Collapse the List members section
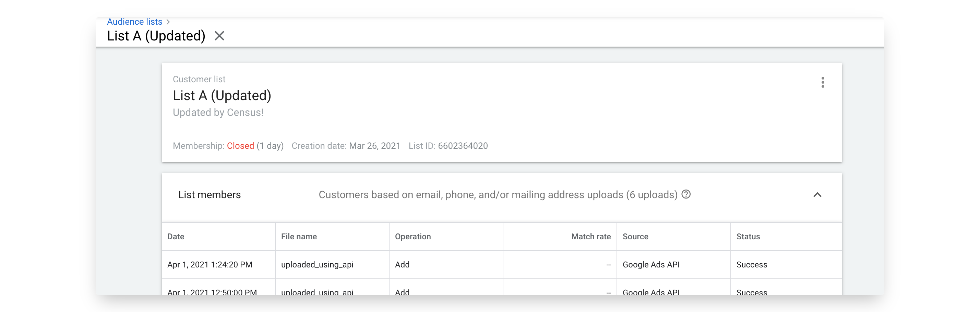The height and width of the screenshot is (312, 980). [x=817, y=195]
